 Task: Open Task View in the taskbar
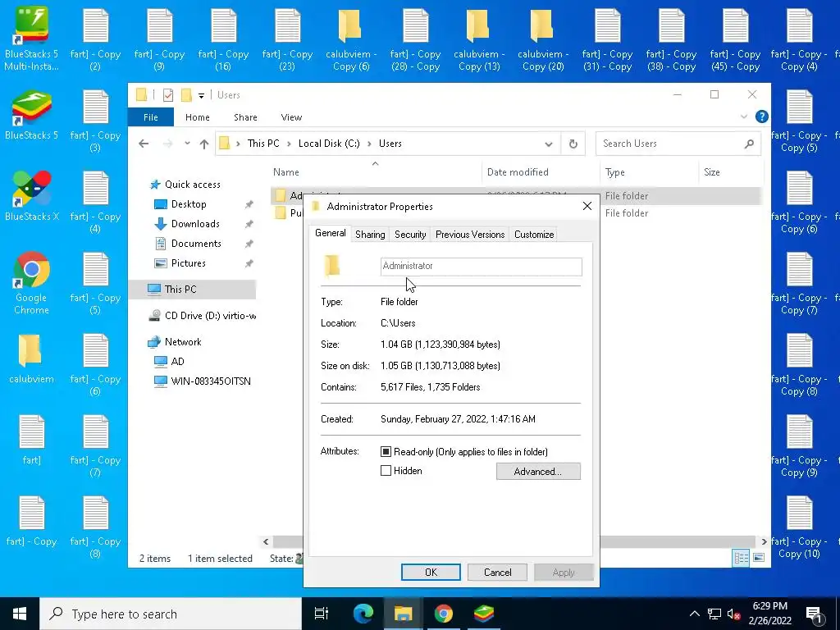(x=322, y=614)
